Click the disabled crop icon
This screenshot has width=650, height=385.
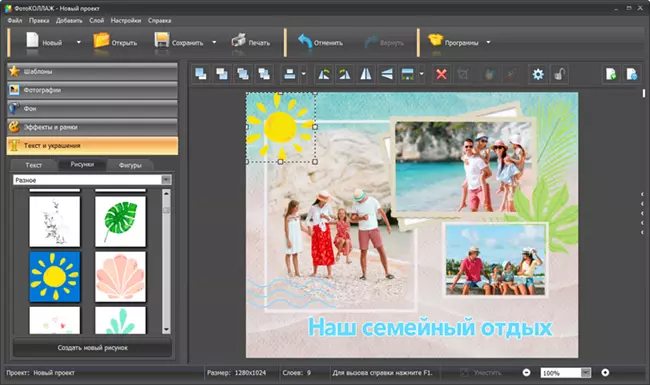[x=463, y=74]
